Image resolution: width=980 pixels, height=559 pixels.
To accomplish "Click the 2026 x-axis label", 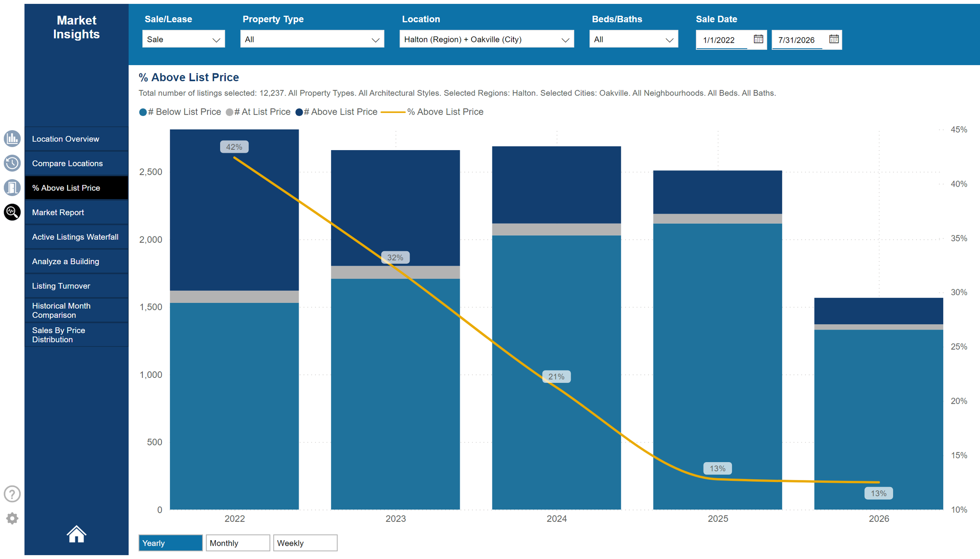I will point(879,519).
